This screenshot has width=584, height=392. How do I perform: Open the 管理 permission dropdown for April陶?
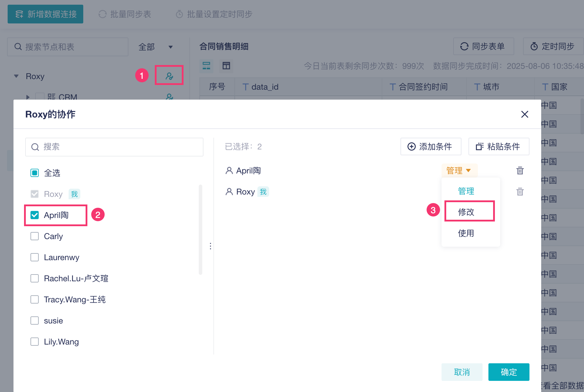coord(459,171)
